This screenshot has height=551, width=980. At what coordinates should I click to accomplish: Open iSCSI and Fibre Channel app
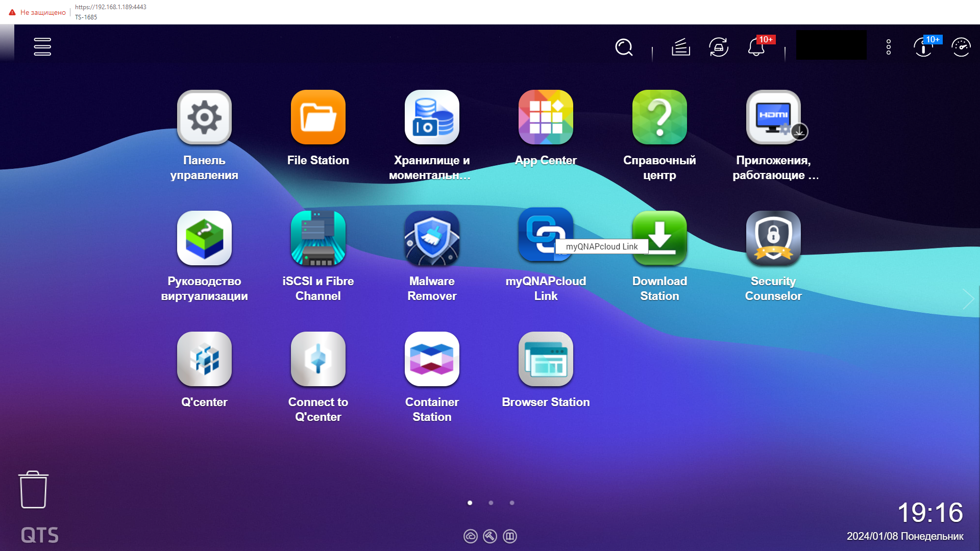pos(318,238)
